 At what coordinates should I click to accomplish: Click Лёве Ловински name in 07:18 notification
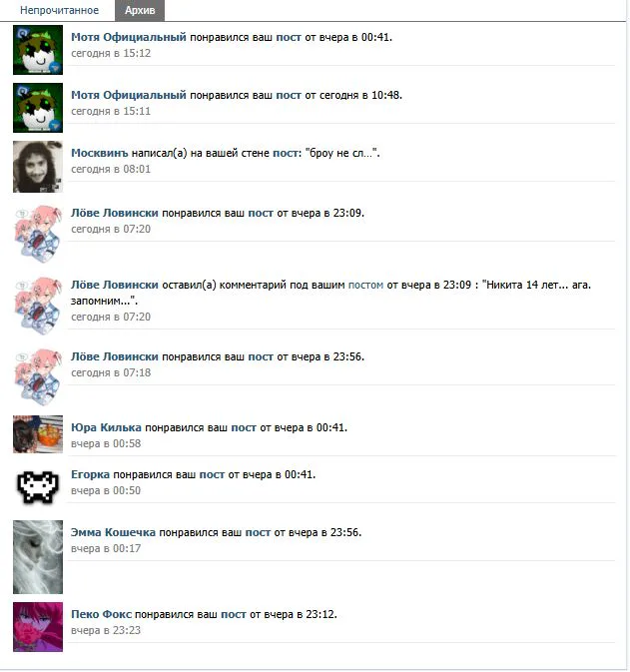click(x=115, y=357)
